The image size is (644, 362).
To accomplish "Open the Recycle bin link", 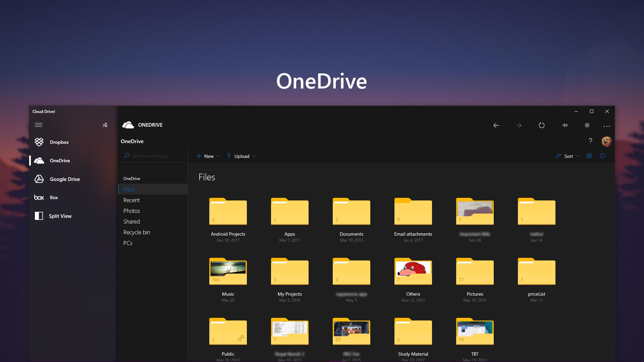I will (137, 232).
